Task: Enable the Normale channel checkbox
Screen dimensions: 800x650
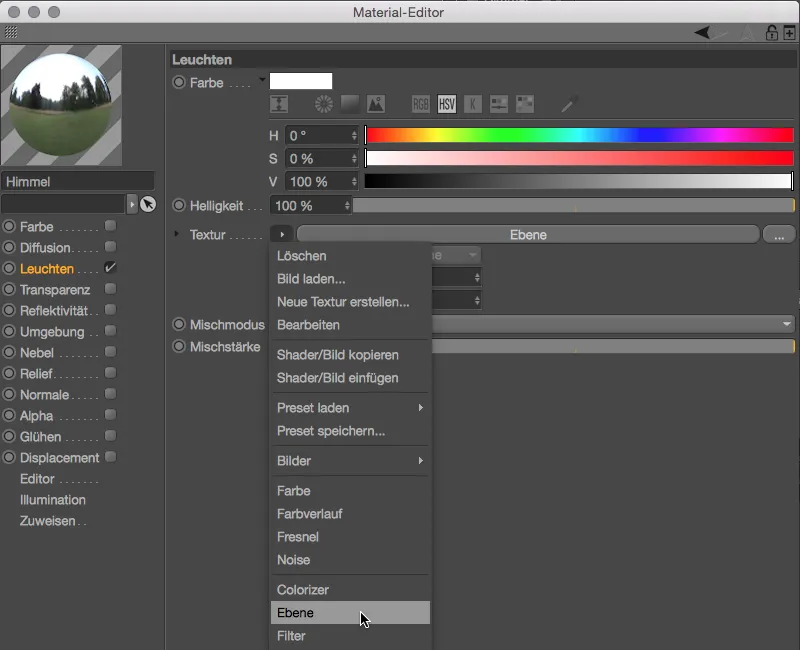Action: coord(110,394)
